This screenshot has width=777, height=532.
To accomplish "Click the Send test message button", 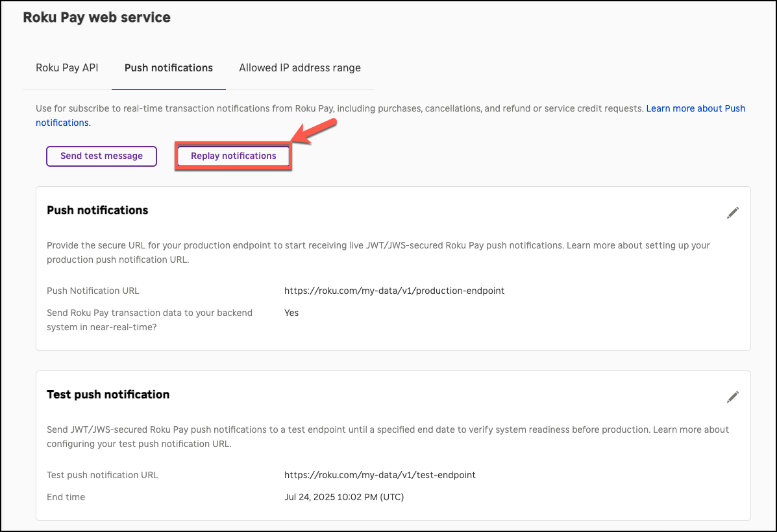I will coord(101,156).
